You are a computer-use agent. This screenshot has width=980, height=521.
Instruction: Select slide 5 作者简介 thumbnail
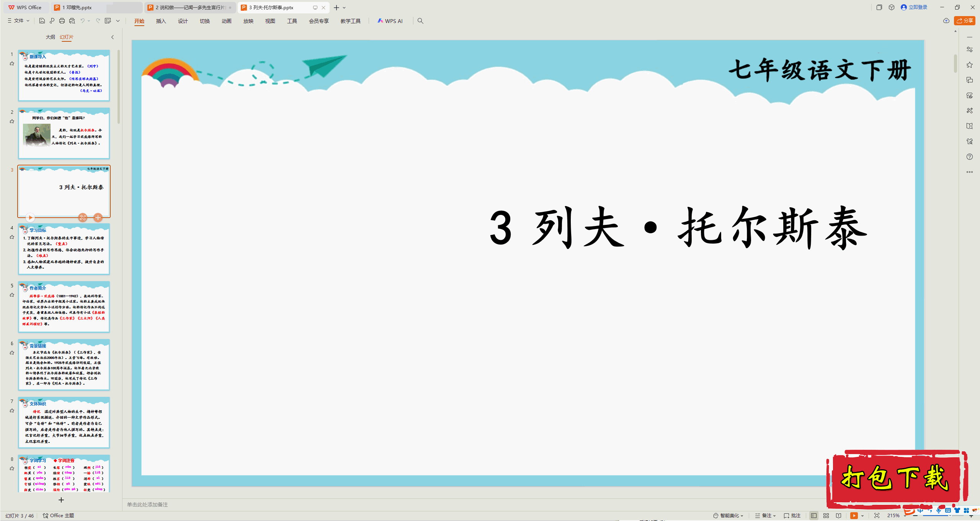64,307
